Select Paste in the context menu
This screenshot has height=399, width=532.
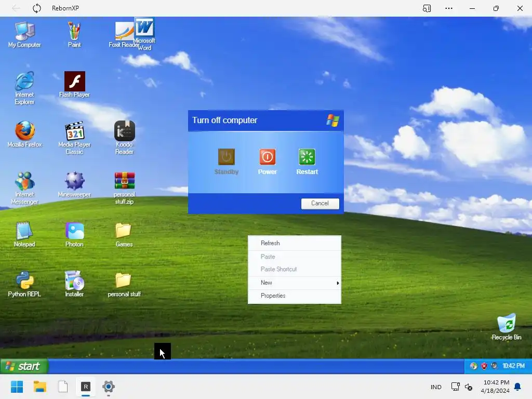[295, 257]
